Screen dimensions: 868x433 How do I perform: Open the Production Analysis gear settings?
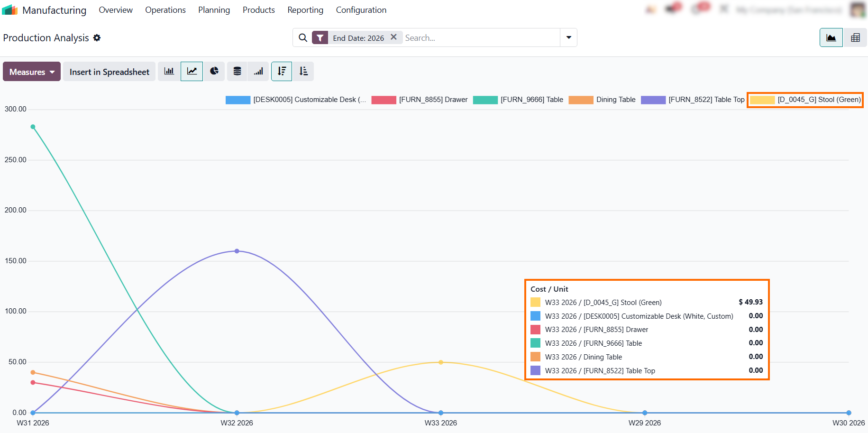tap(97, 38)
